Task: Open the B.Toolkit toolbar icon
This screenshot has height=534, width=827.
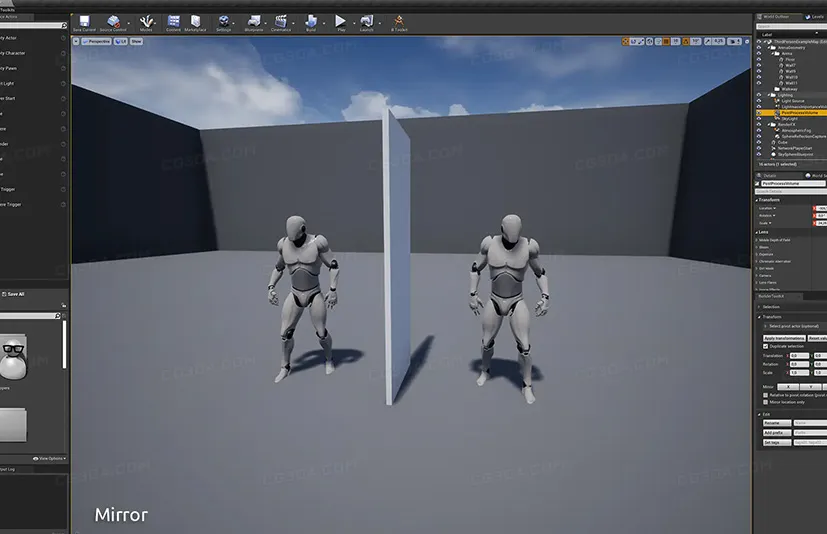Action: click(x=399, y=23)
